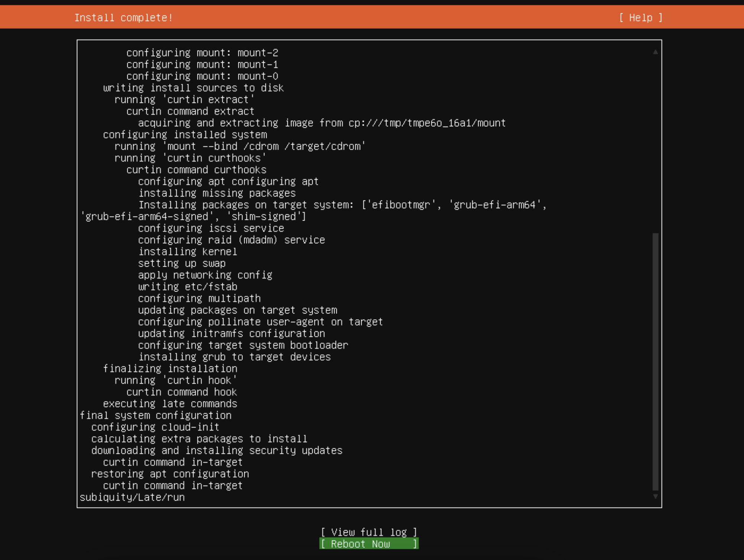Open View full log
The width and height of the screenshot is (744, 560).
coord(369,532)
